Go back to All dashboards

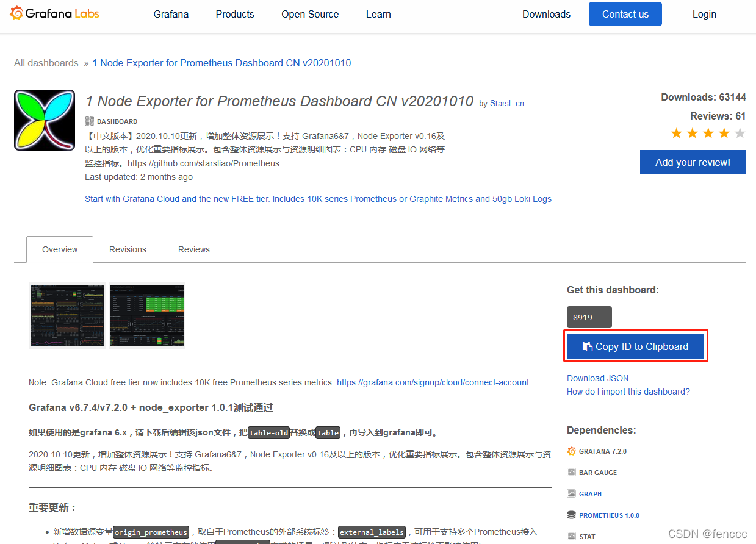click(46, 63)
